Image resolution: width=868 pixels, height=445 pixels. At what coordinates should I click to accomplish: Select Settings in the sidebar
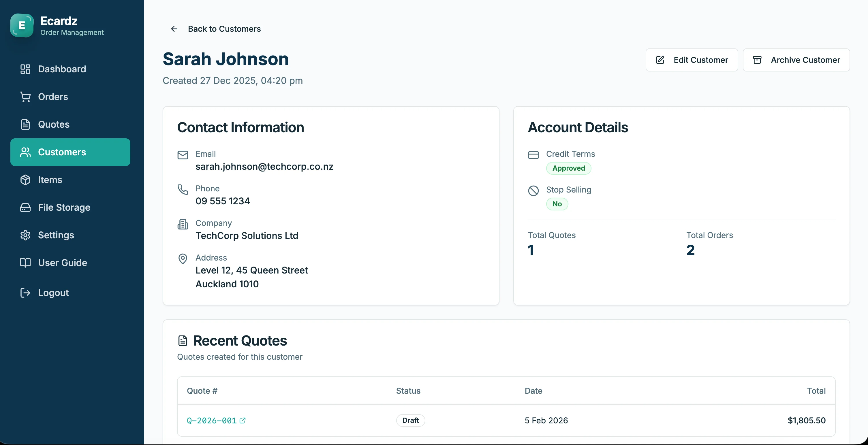(70, 235)
